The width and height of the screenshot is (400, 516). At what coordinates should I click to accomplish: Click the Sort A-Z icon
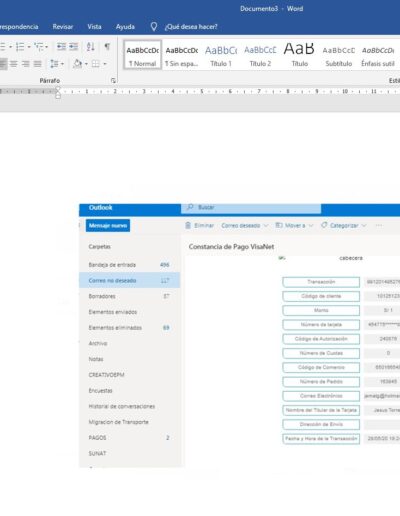click(x=90, y=47)
